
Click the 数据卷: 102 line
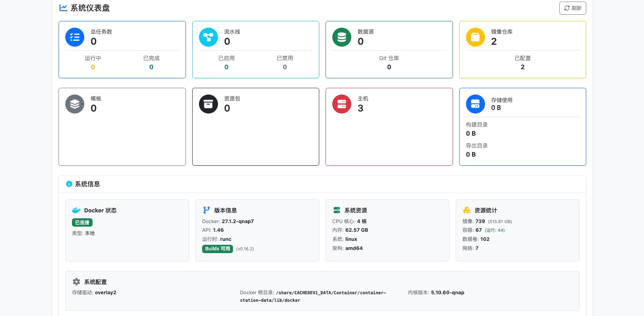click(x=476, y=239)
